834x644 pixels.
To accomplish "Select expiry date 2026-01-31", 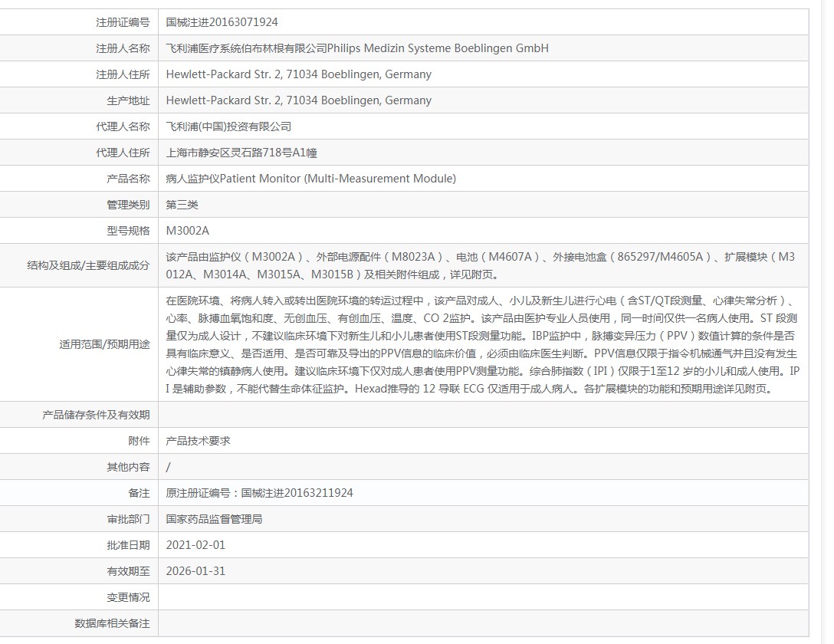I will [x=195, y=571].
